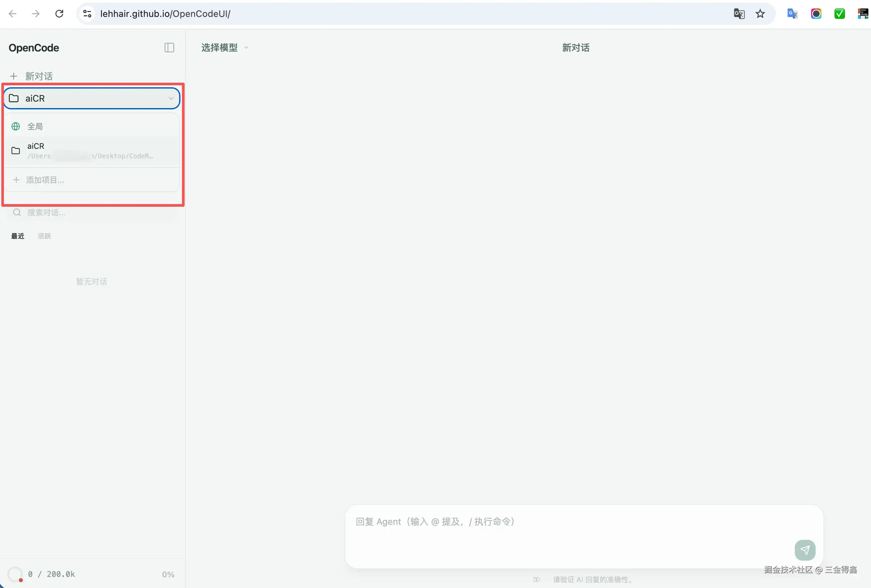Switch to the 最近 tab

click(x=18, y=236)
